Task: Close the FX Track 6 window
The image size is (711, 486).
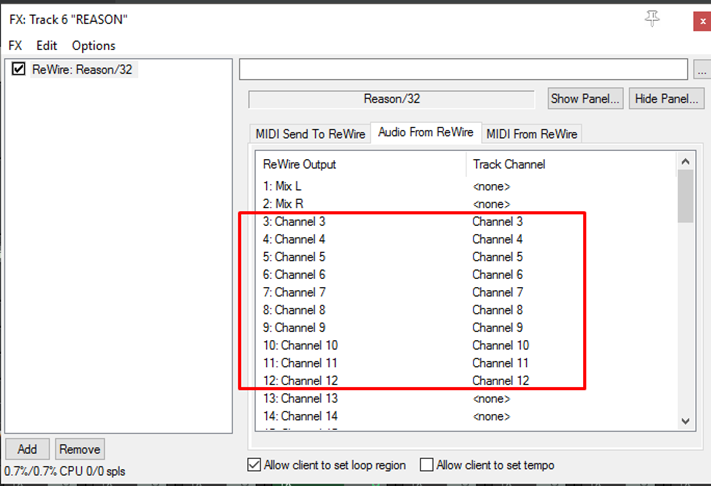Action: [x=702, y=21]
